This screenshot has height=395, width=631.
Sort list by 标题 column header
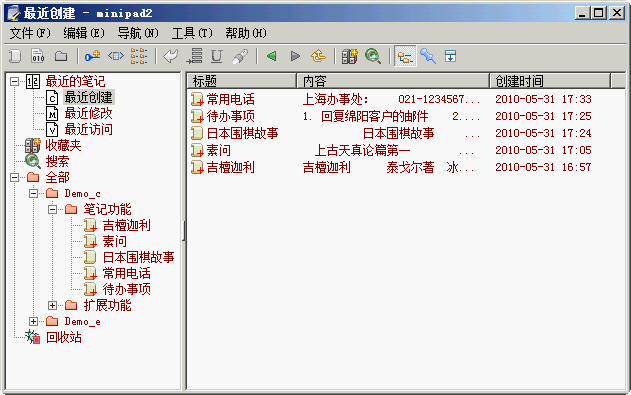tap(242, 81)
